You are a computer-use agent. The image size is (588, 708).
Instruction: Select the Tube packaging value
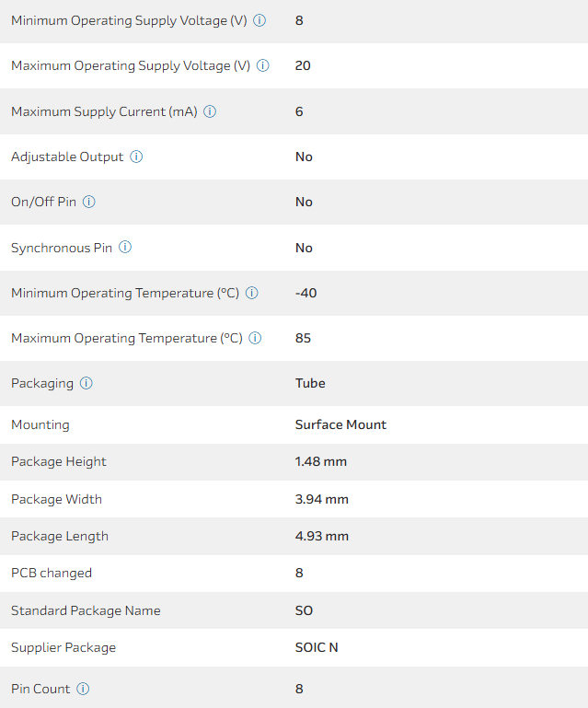(310, 383)
